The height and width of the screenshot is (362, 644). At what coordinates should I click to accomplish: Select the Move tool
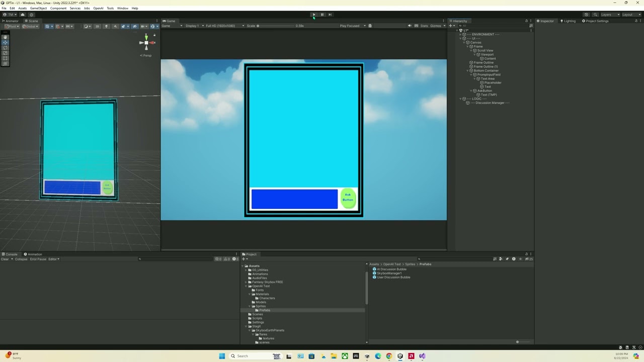tap(5, 42)
